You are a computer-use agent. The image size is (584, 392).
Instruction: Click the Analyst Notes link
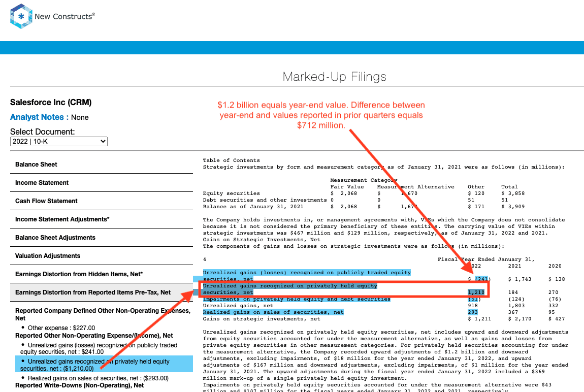pos(37,117)
